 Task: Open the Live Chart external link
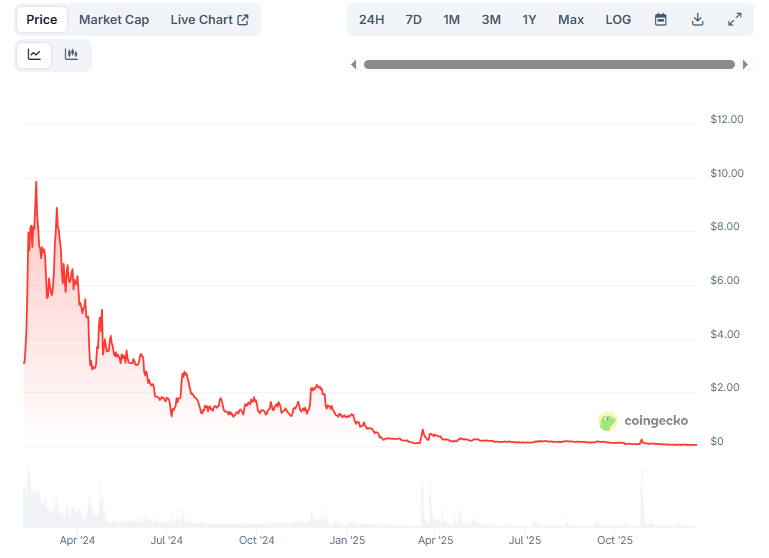209,20
